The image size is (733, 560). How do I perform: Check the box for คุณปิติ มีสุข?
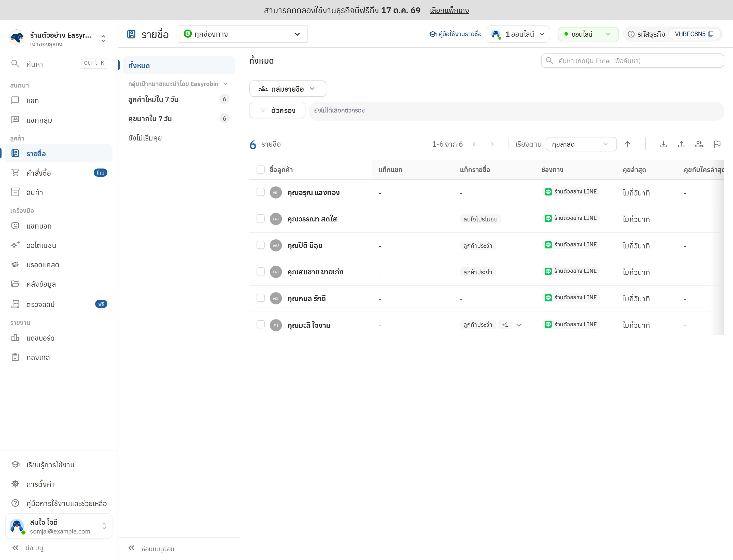pos(260,245)
